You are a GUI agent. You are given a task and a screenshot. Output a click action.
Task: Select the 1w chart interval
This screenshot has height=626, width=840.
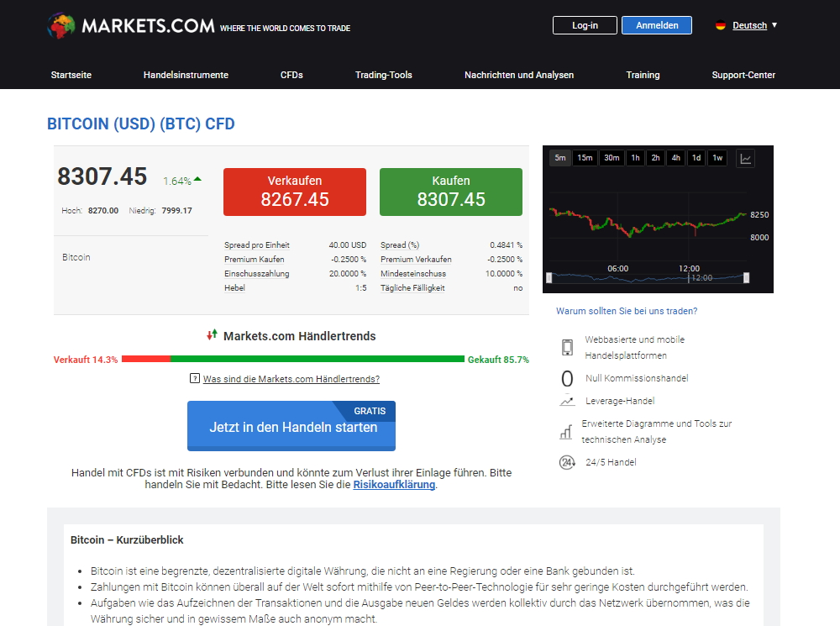point(717,158)
